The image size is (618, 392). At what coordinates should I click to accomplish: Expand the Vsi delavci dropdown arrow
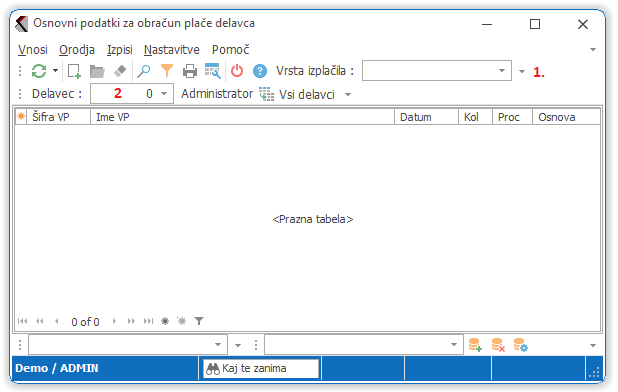click(x=348, y=95)
